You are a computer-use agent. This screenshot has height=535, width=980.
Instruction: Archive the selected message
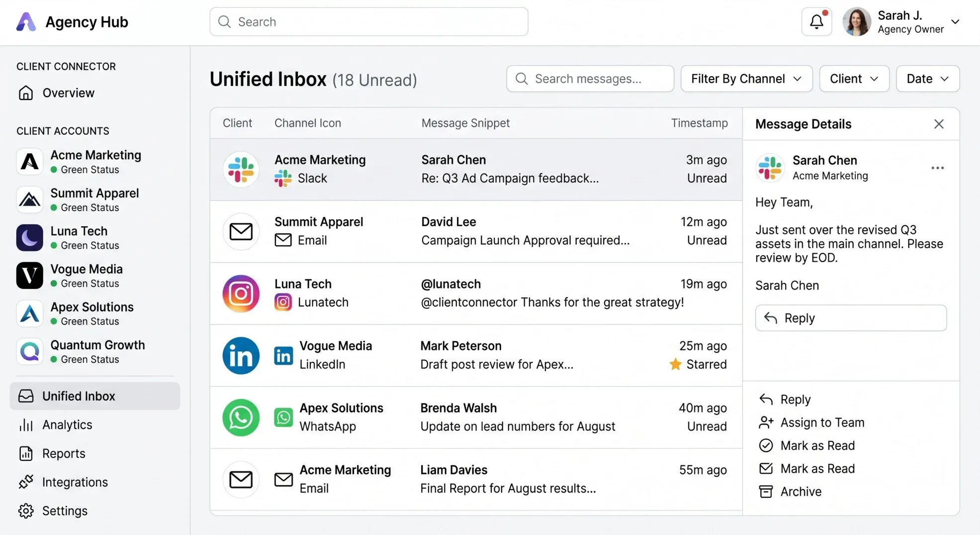791,492
